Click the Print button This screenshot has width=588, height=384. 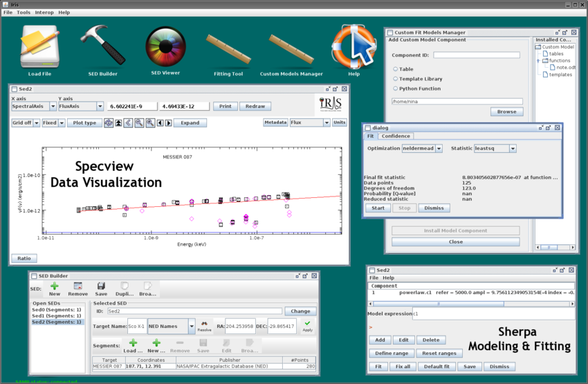pyautogui.click(x=226, y=107)
